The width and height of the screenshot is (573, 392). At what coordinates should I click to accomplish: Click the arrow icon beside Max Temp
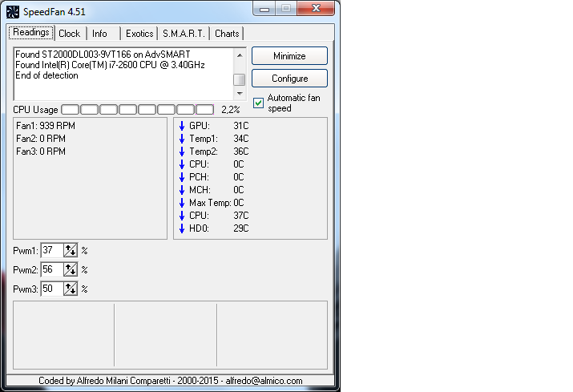coord(182,203)
